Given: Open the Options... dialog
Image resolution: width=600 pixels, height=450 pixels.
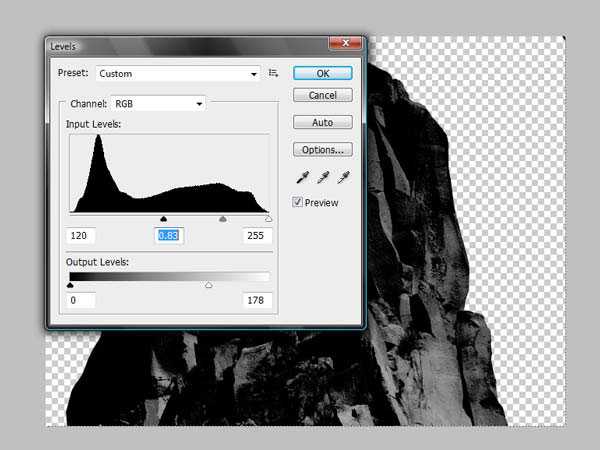Looking at the screenshot, I should coord(323,150).
